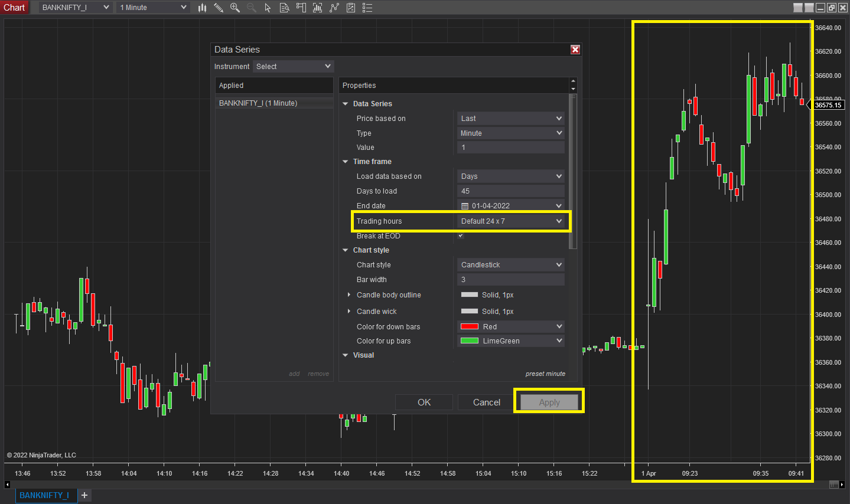Viewport: 850px width, 504px height.
Task: Click the Value input field showing 1
Action: coord(511,148)
